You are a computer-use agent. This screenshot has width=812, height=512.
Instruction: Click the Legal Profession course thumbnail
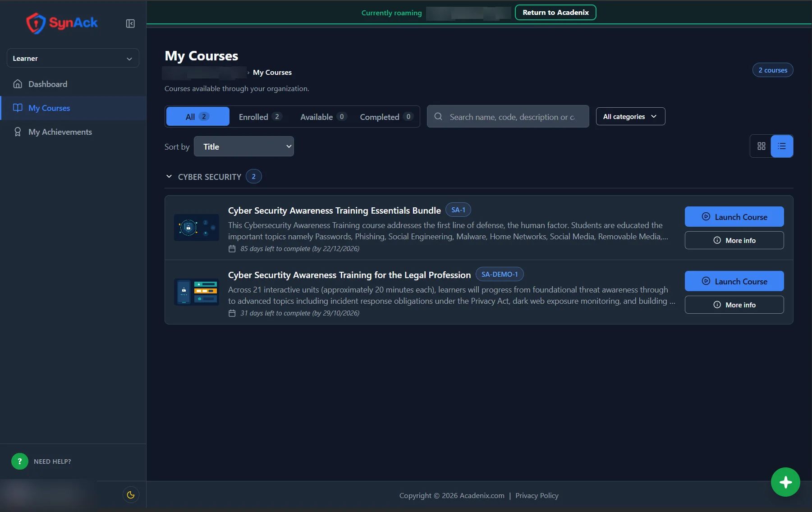point(197,292)
